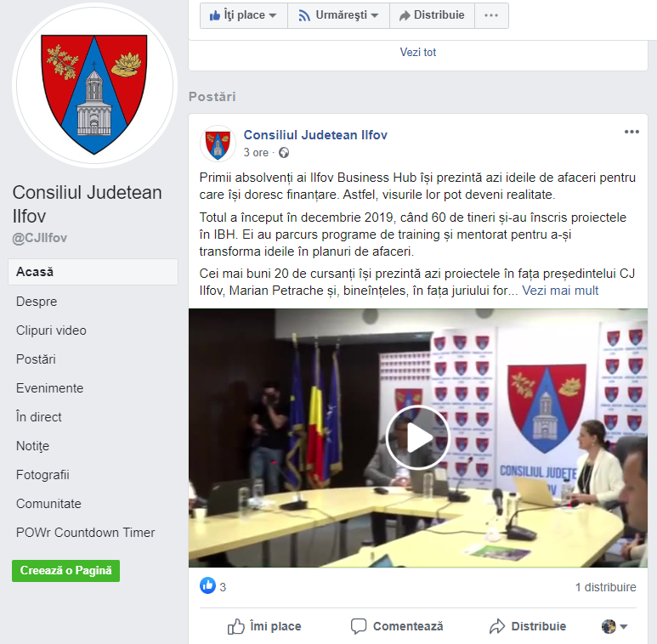Open the page's three-dot more options button

[x=491, y=15]
